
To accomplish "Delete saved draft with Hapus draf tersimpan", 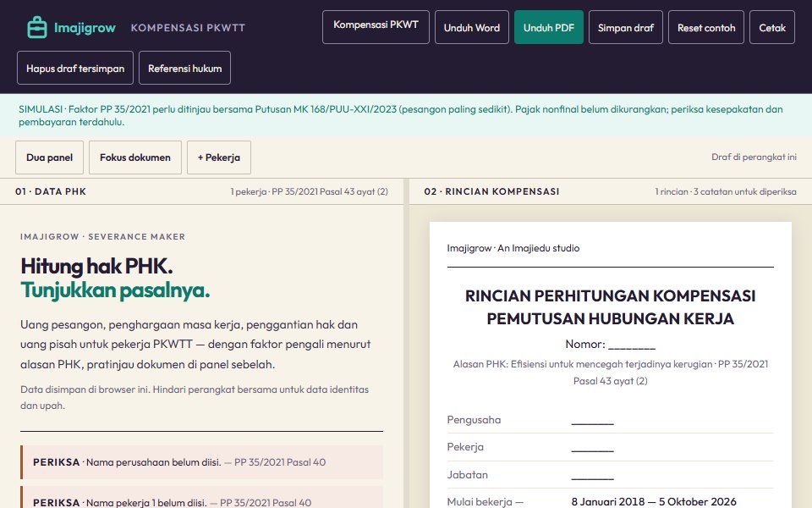I will pos(75,68).
